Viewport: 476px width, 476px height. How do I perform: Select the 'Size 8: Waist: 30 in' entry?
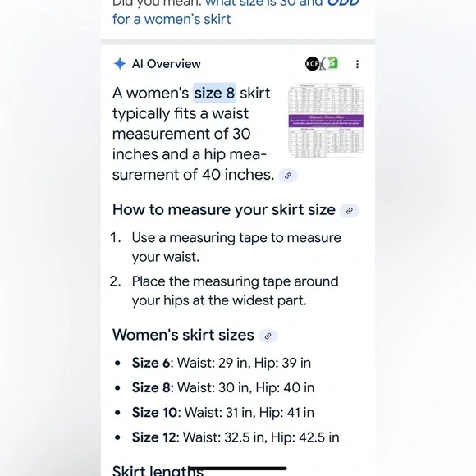223,387
